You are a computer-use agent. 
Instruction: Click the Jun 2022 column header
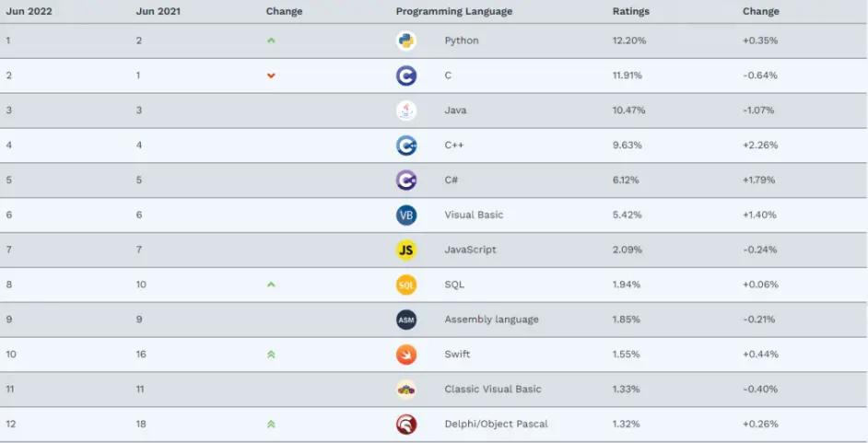[x=29, y=11]
